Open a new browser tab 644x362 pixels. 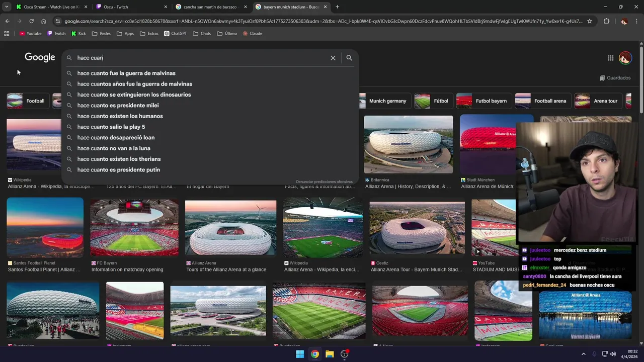pyautogui.click(x=337, y=7)
